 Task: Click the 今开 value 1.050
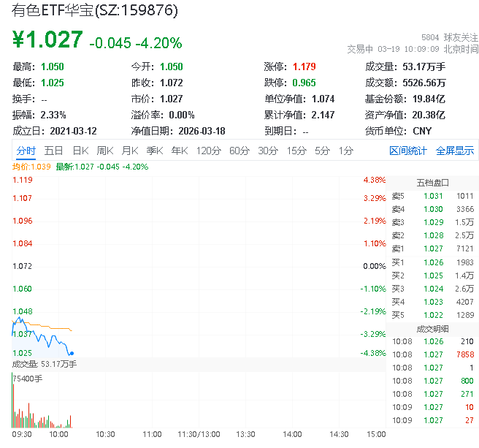pos(172,67)
